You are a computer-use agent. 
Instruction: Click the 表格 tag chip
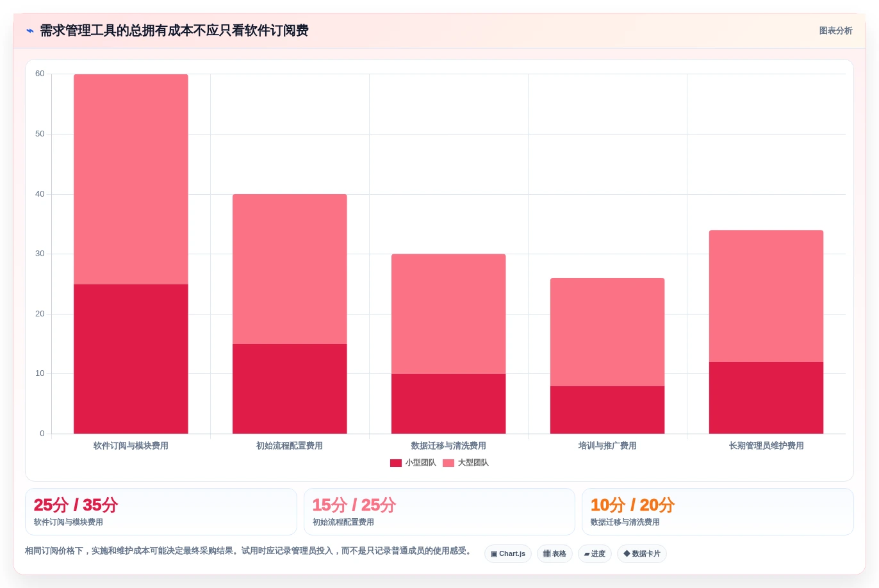(555, 553)
